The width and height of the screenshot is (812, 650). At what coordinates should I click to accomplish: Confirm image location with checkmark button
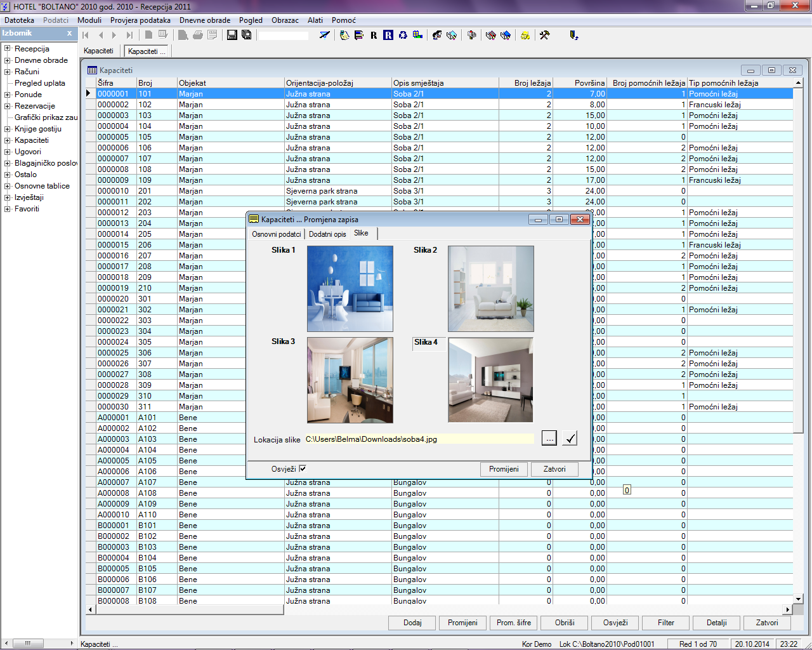point(570,438)
